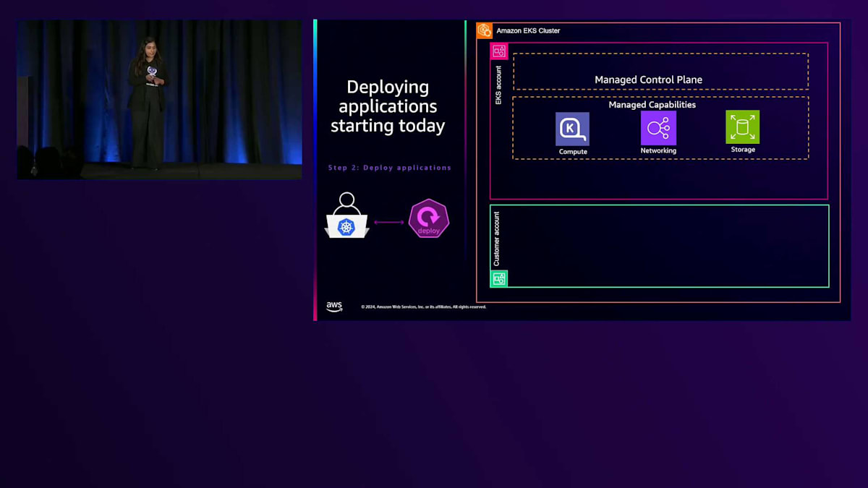The image size is (868, 488).
Task: Click the "Compute" label text
Action: click(x=573, y=152)
